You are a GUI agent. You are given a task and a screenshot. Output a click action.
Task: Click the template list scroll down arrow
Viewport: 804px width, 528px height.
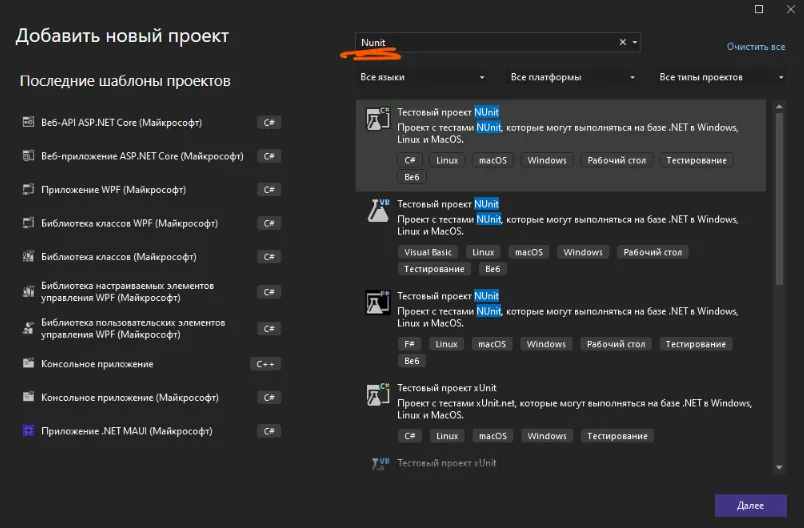[779, 468]
